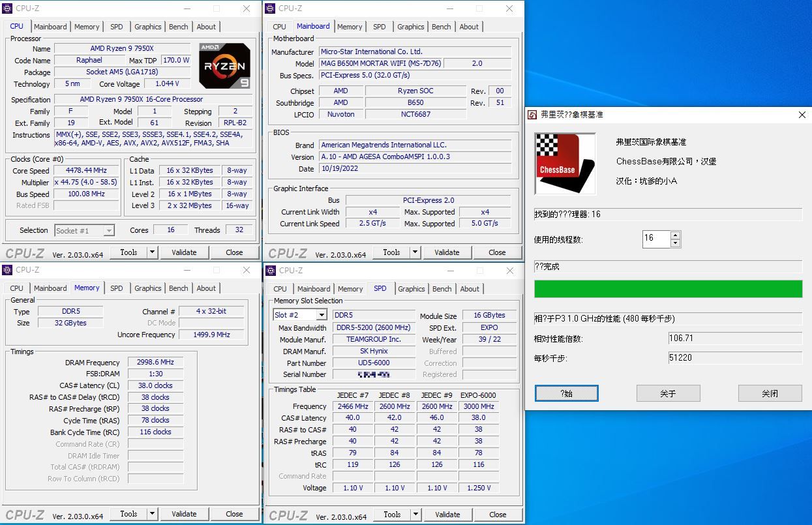Click Validate in the Mainboard window
Viewport: 812px width, 525px height.
point(447,252)
